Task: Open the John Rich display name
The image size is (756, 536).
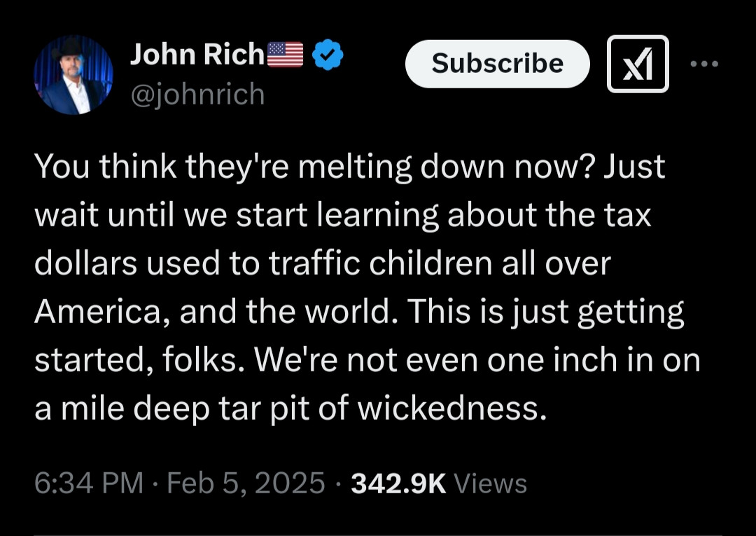Action: click(197, 55)
